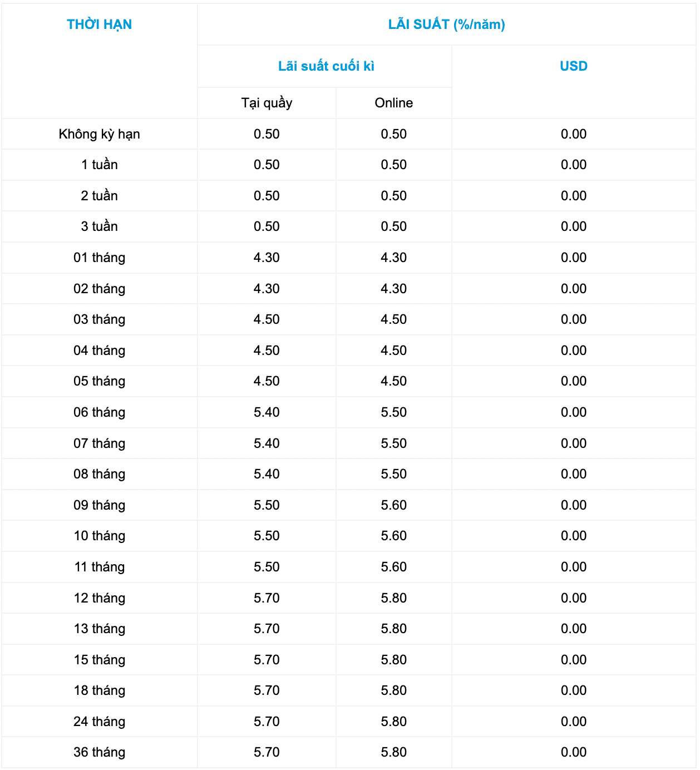Select the 06 tháng term label

(x=99, y=412)
